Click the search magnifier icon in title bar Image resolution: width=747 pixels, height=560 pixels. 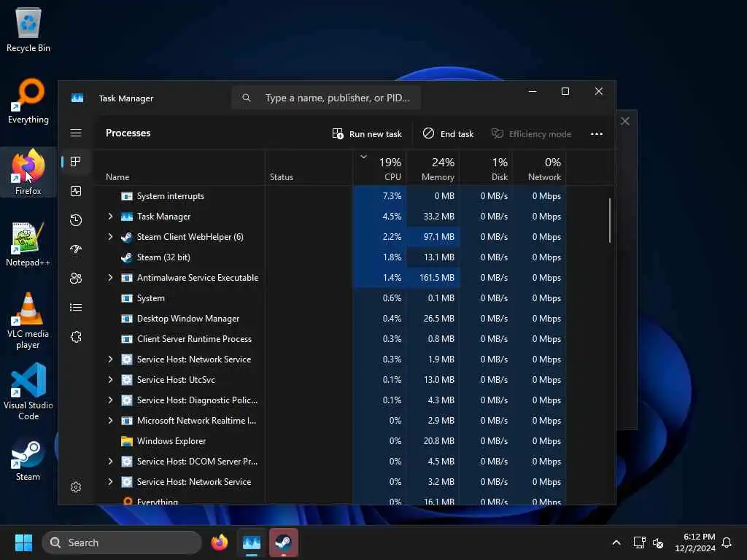(x=247, y=98)
